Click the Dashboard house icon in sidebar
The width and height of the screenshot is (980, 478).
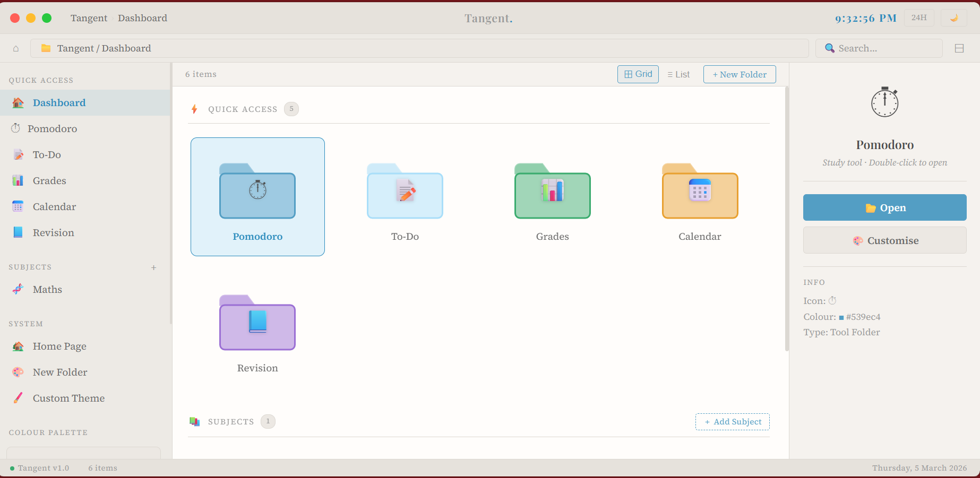(18, 103)
